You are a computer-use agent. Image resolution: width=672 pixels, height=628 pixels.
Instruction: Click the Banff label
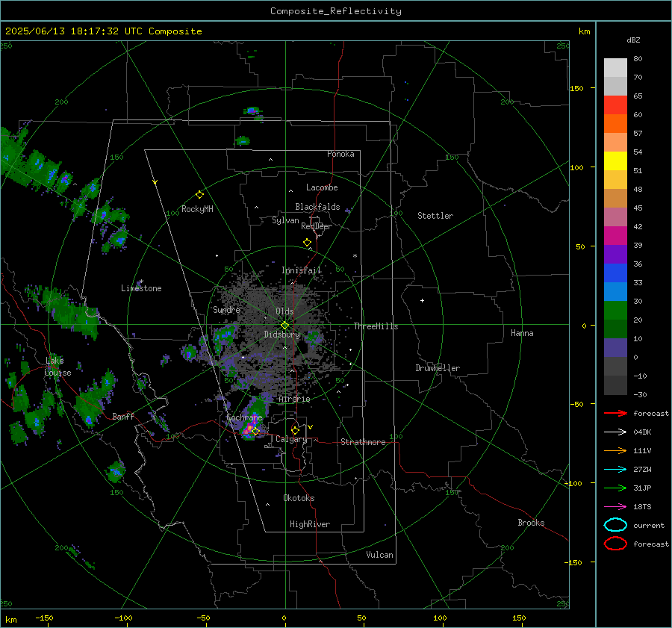[123, 416]
